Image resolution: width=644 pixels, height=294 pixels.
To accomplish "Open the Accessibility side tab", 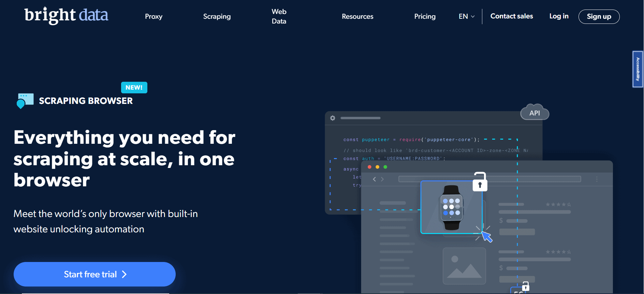I will tap(638, 69).
